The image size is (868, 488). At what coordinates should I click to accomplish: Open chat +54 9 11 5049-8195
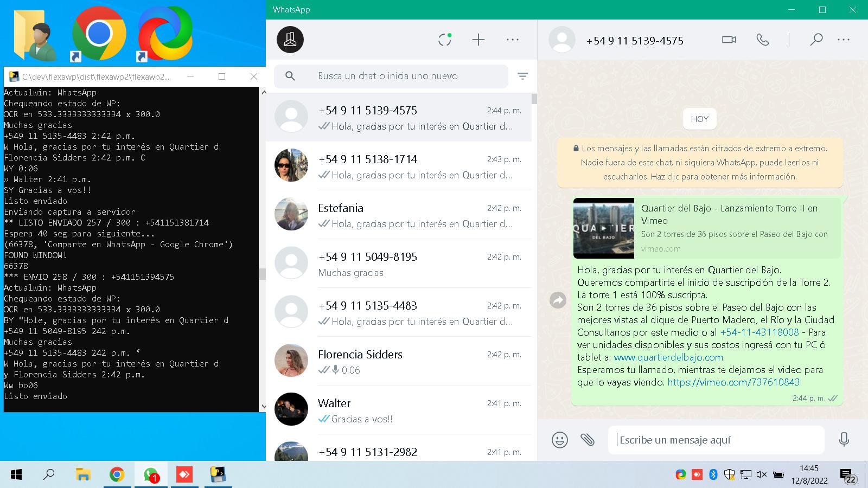(x=399, y=264)
